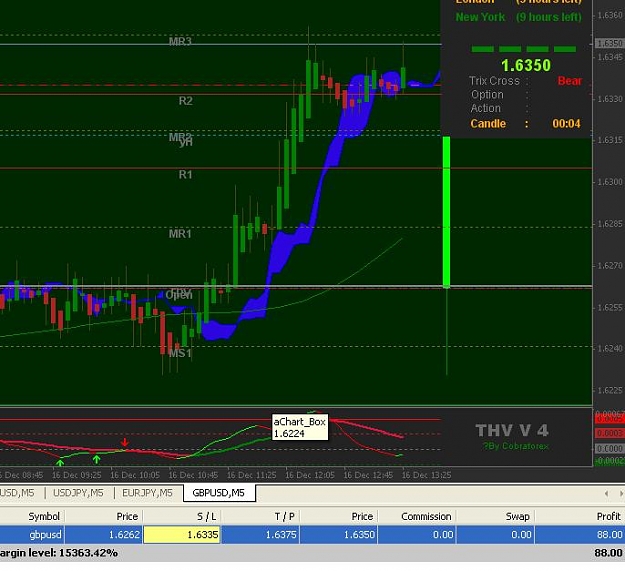The height and width of the screenshot is (571, 625).
Task: Click the 1.6240 price axis label
Action: point(610,349)
